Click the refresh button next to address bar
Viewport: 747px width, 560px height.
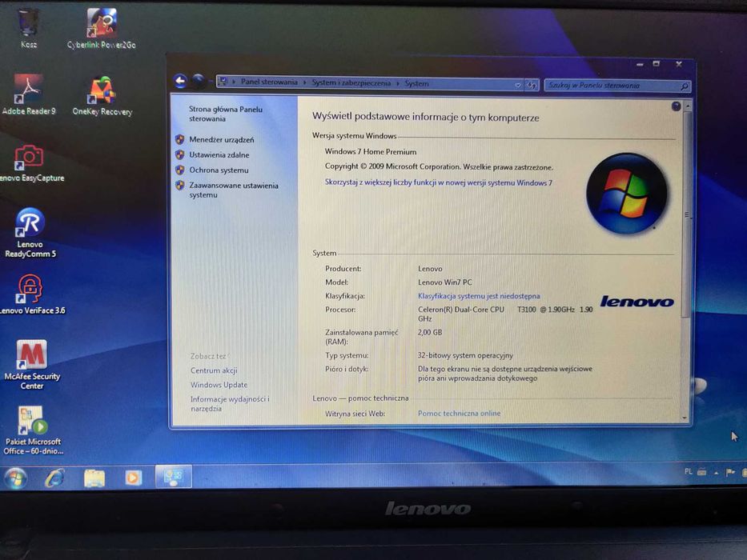point(532,86)
